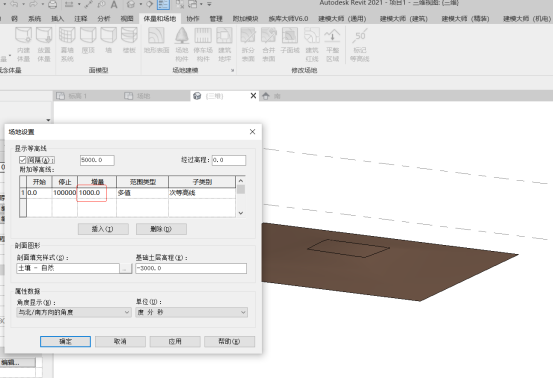Screen dimensions: 553x379
Task: Open the 协作 ribbon tab
Action: (x=193, y=19)
